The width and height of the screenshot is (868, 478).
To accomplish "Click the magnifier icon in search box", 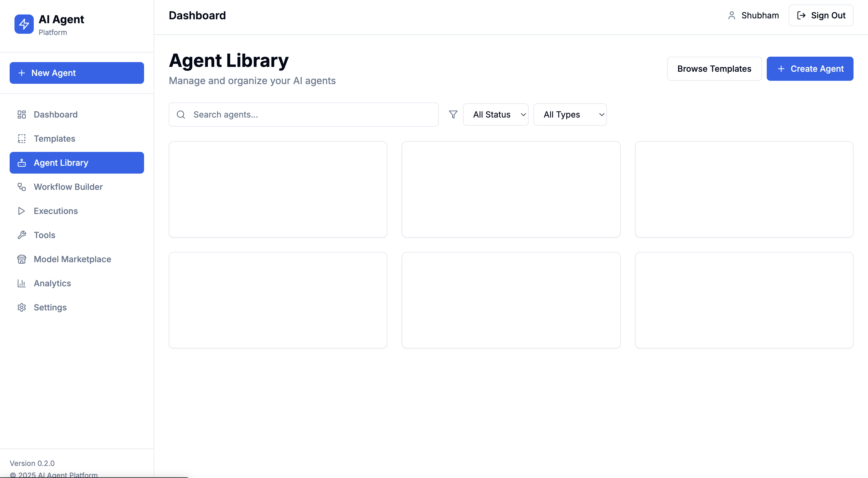I will click(181, 115).
